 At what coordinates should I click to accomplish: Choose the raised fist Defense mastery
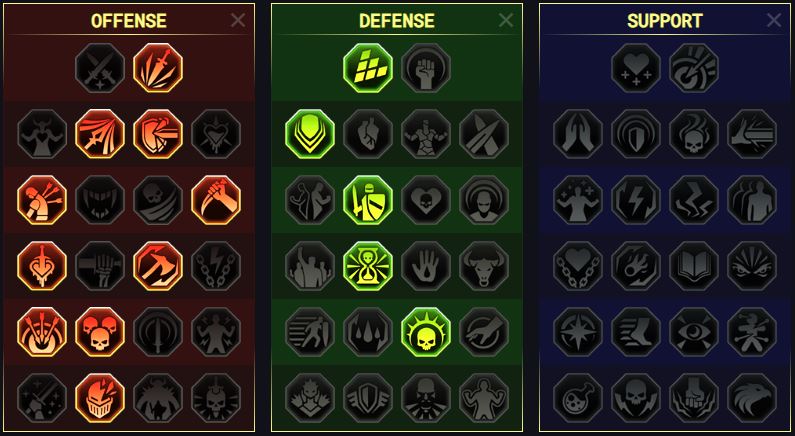tap(426, 68)
